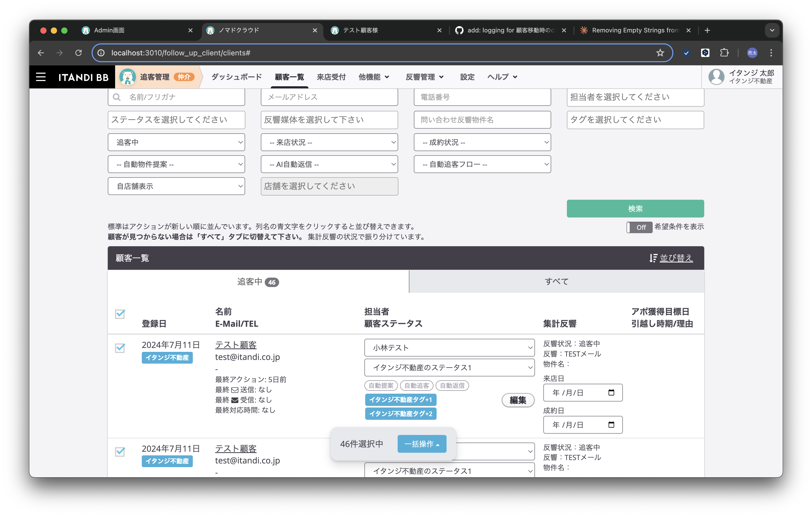Click 編集 button for tags
Image resolution: width=812 pixels, height=516 pixels.
(518, 400)
